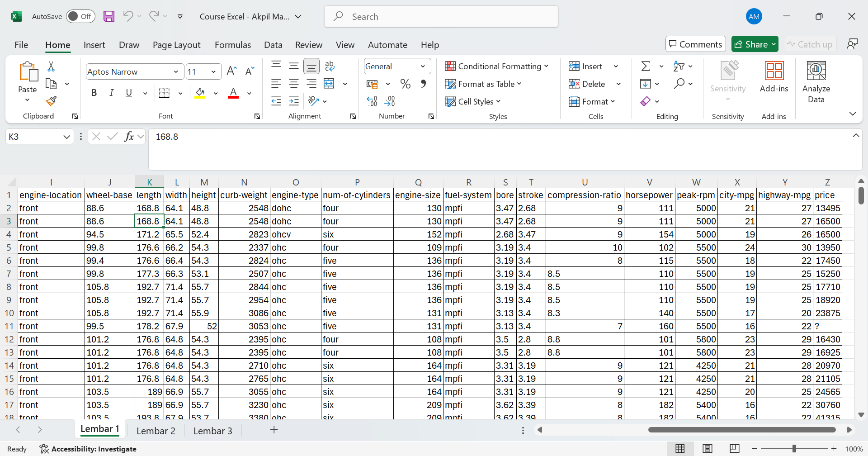868x456 pixels.
Task: Open the Insert ribbon tab
Action: [94, 45]
